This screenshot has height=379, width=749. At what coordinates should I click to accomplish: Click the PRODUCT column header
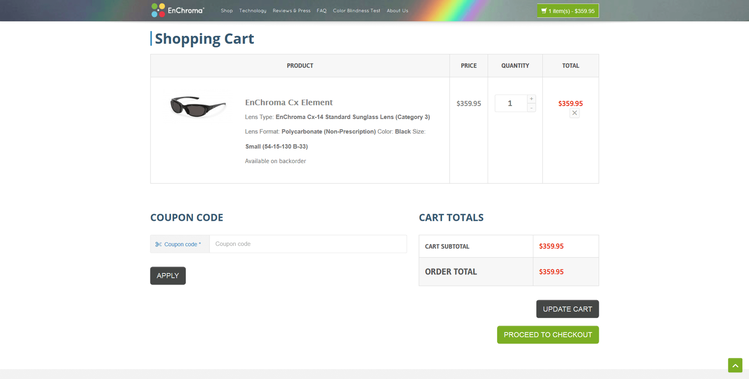point(300,65)
